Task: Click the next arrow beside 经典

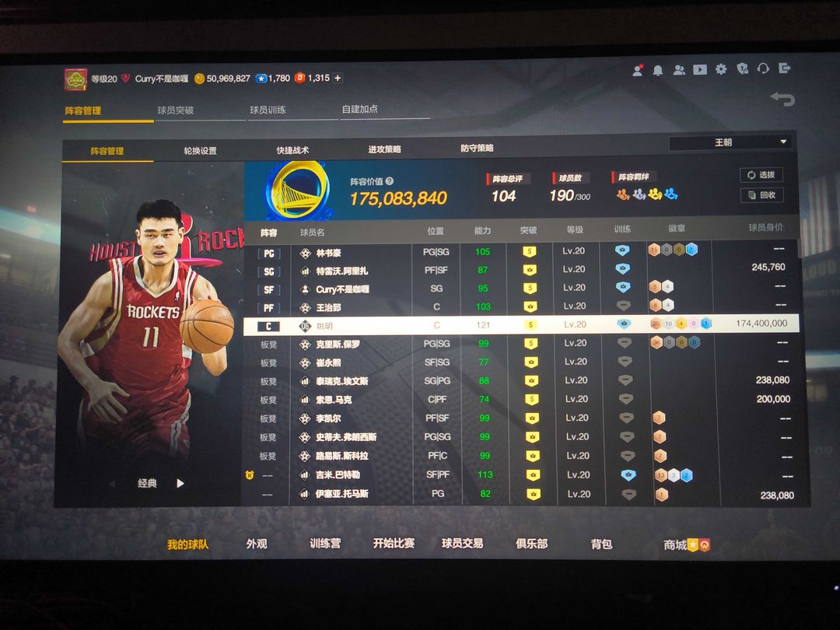Action: [180, 483]
